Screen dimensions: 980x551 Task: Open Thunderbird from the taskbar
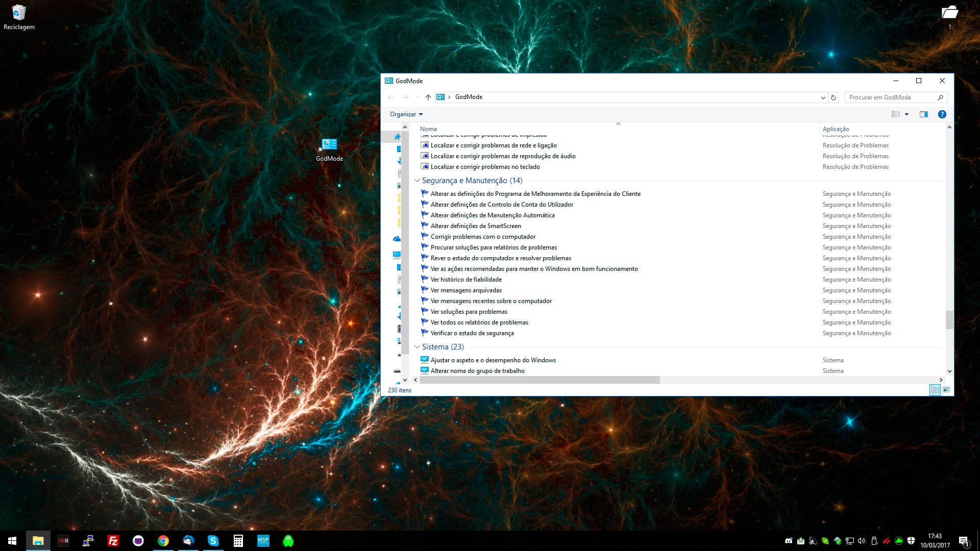coord(188,541)
